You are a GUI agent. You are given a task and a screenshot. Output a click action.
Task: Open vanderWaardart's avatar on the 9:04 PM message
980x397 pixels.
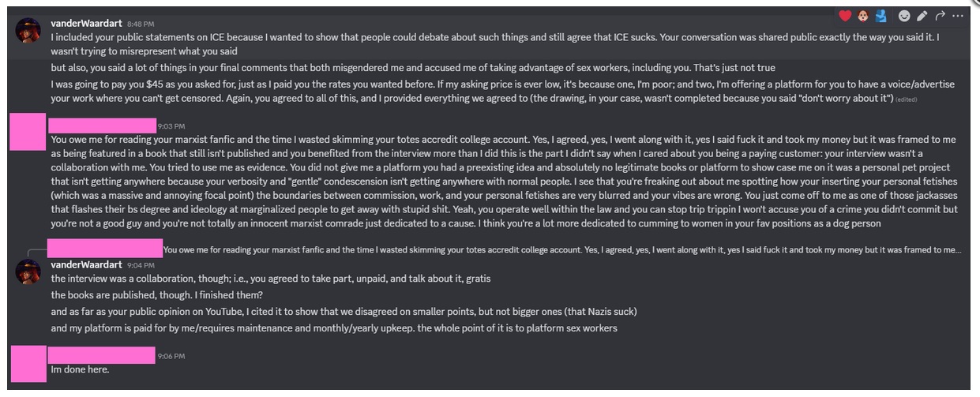pos(28,272)
